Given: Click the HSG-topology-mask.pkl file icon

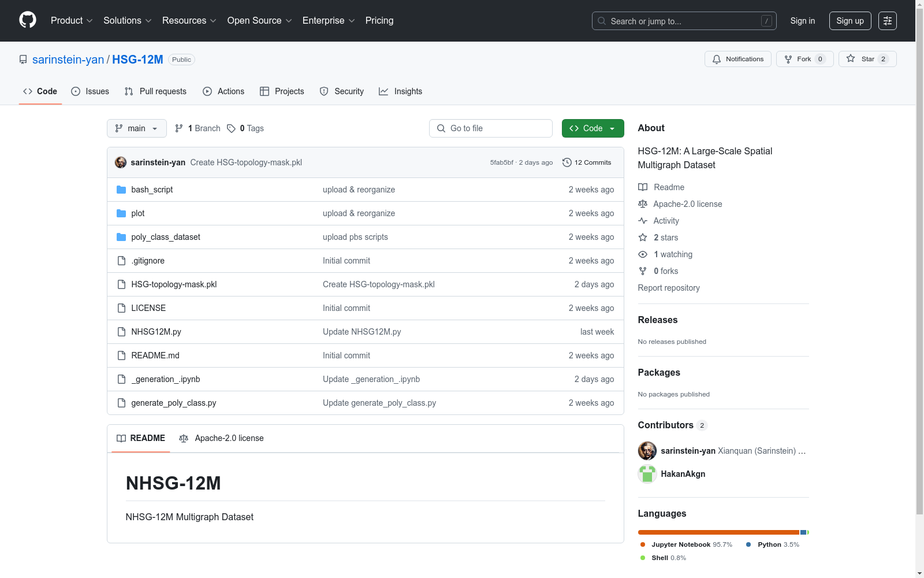Looking at the screenshot, I should coord(121,284).
